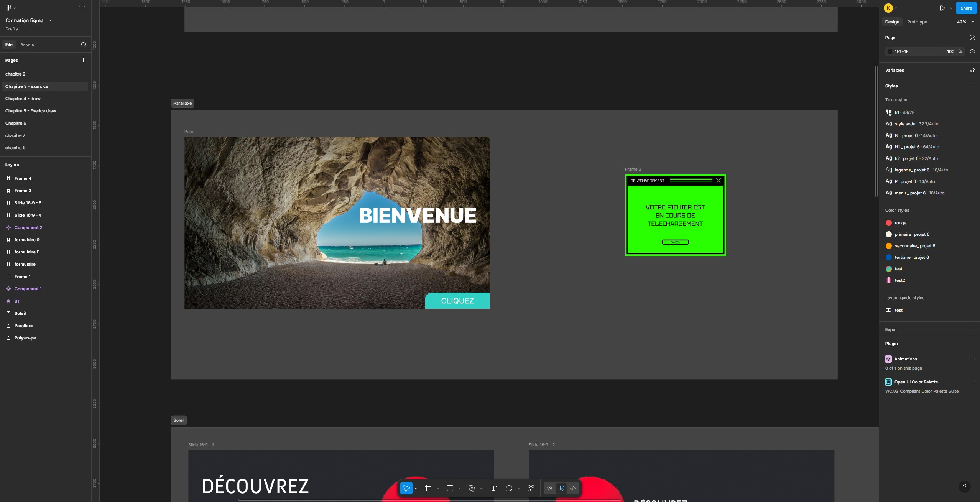The height and width of the screenshot is (502, 980).
Task: Select the Comment tool
Action: [x=509, y=488]
